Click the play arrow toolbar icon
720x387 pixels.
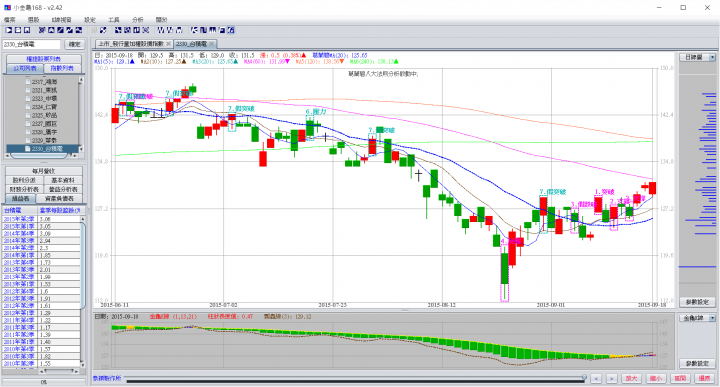tap(9, 30)
